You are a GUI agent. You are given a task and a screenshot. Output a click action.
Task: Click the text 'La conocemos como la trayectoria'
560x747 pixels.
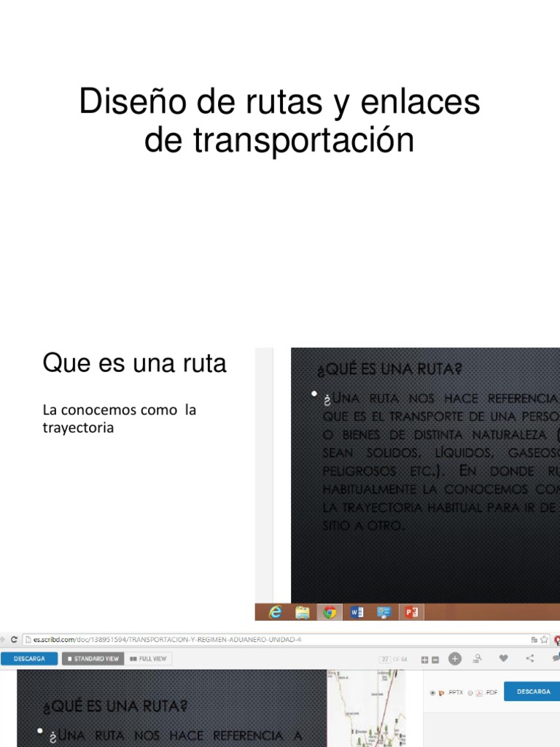click(x=119, y=418)
